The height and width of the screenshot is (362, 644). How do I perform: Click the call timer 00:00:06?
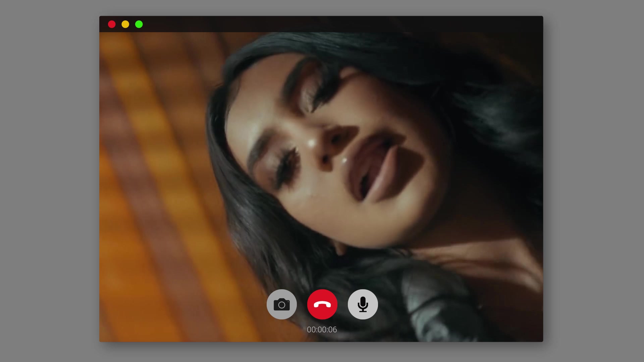[x=322, y=329]
